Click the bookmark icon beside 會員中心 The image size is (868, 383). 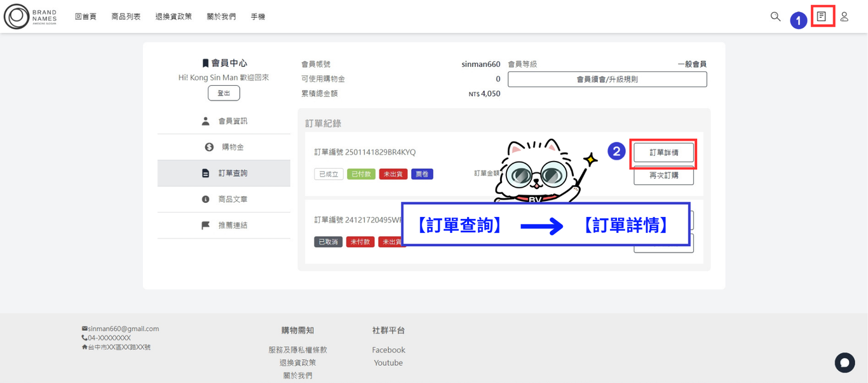pyautogui.click(x=205, y=63)
